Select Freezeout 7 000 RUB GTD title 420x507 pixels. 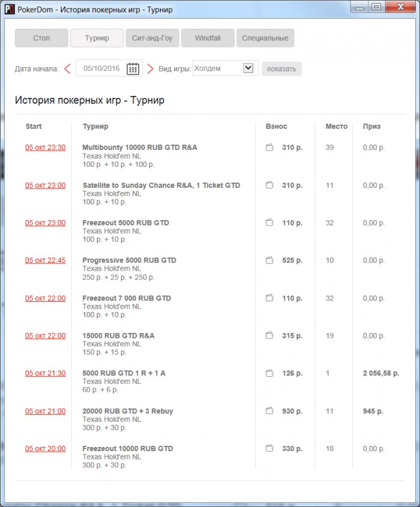[127, 298]
